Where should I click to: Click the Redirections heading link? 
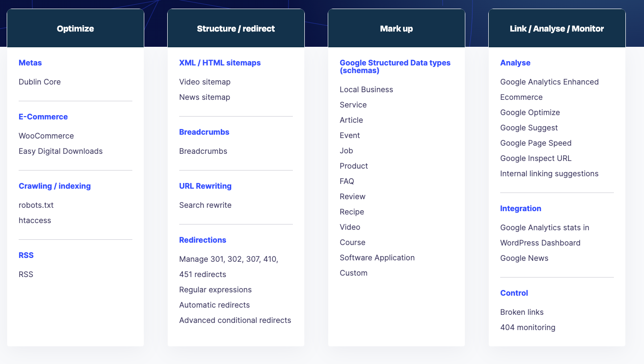click(x=203, y=240)
